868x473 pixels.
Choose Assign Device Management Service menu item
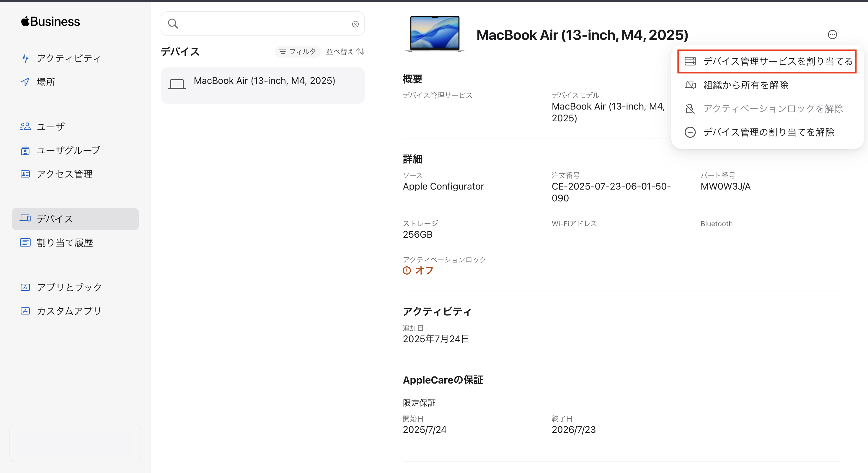(x=767, y=61)
